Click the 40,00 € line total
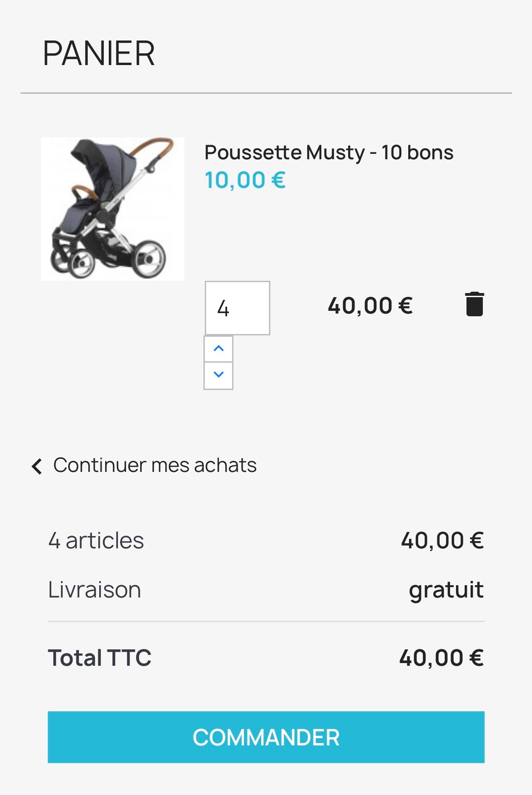 (x=370, y=305)
